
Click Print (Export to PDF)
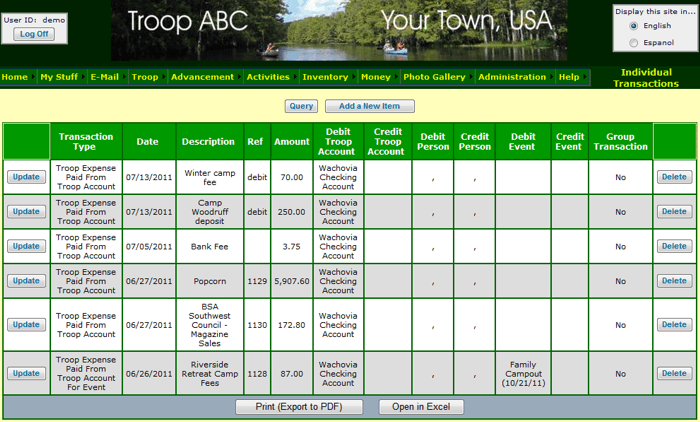(x=299, y=407)
